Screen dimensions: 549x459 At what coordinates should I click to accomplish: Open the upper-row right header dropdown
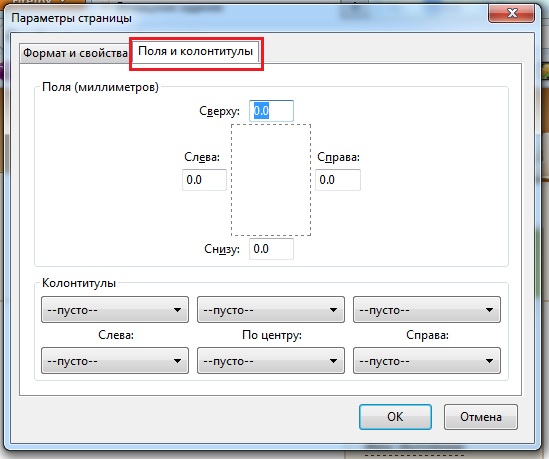[427, 310]
